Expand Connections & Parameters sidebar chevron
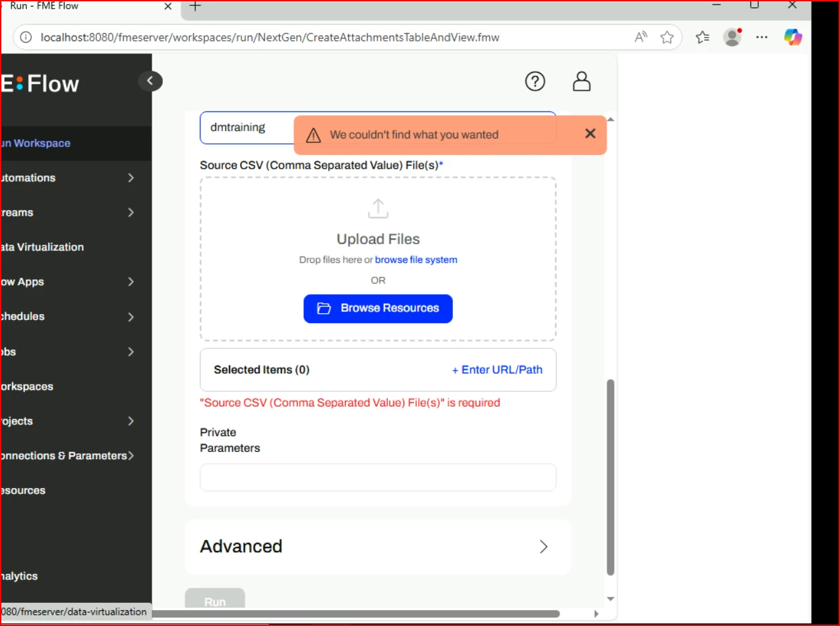 pyautogui.click(x=131, y=456)
